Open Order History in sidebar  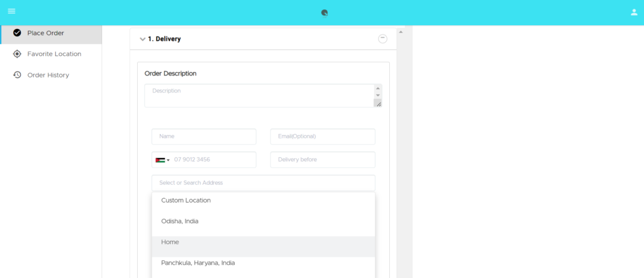(x=51, y=75)
